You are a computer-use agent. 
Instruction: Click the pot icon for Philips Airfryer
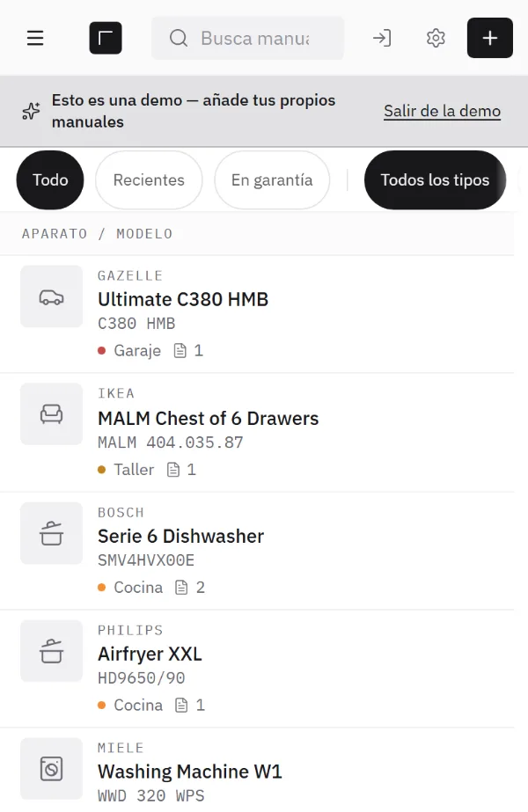(x=51, y=651)
